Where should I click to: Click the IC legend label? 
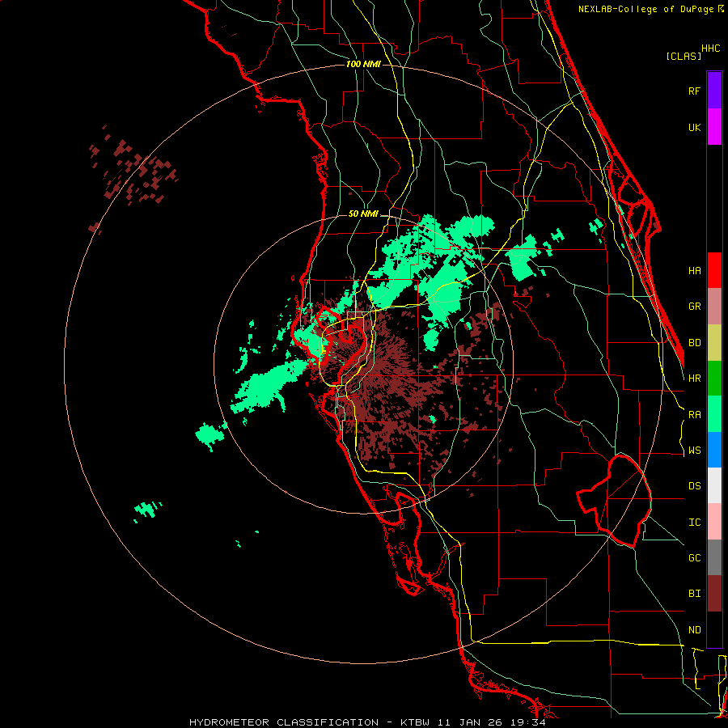click(694, 523)
